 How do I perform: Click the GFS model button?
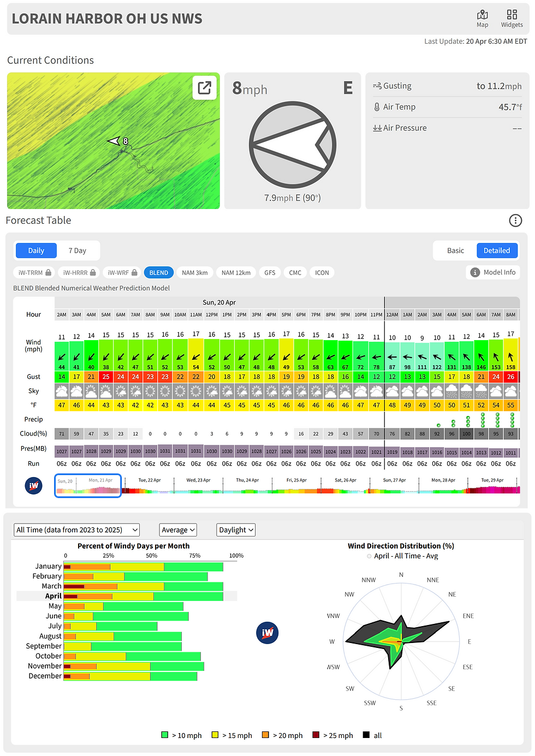point(270,272)
